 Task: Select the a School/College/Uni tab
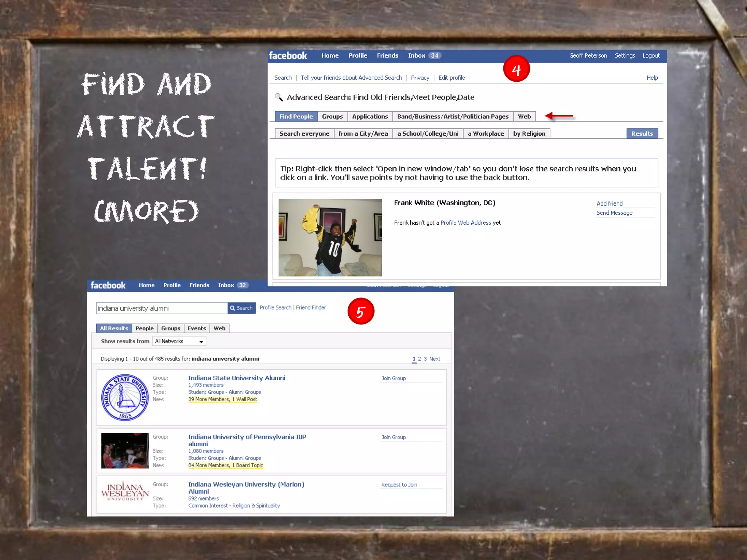coord(428,133)
